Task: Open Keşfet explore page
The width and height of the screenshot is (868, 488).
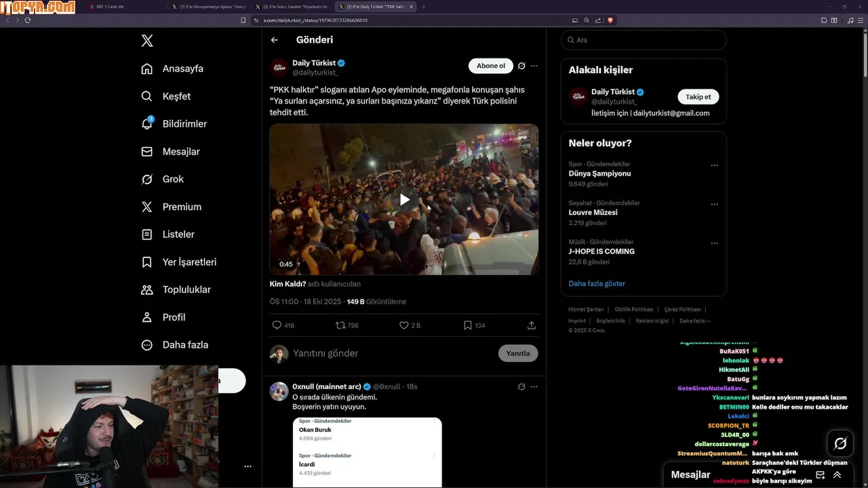Action: point(166,96)
